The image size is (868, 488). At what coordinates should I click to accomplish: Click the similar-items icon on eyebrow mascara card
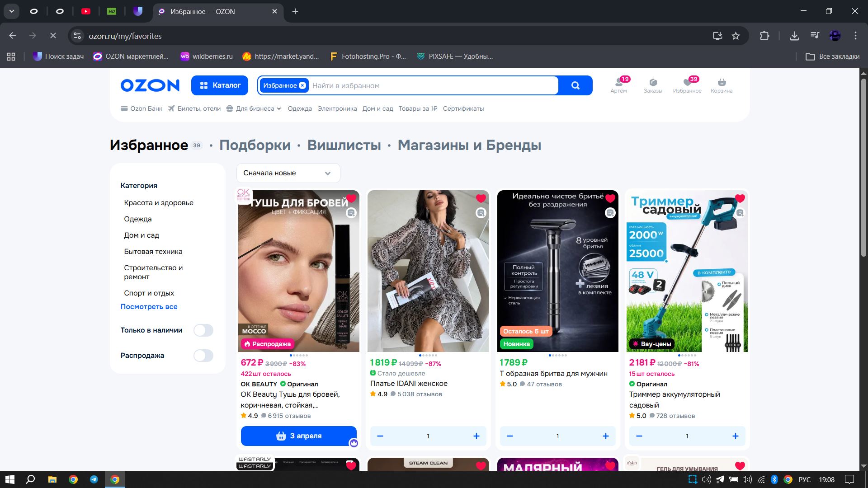(351, 213)
